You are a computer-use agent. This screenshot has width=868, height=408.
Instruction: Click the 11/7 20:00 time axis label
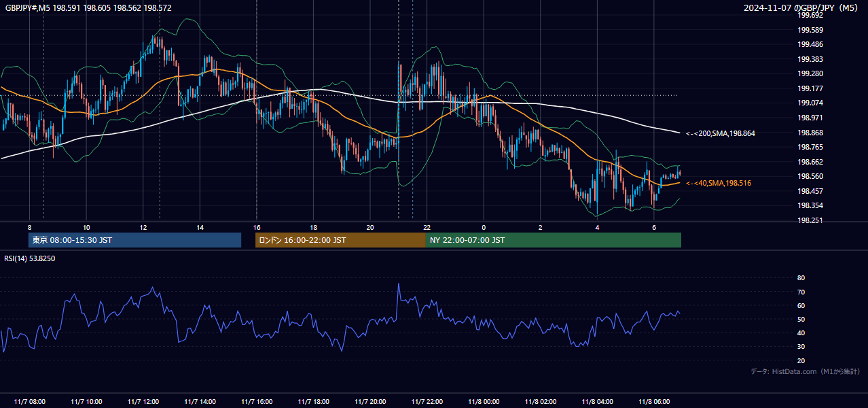[x=369, y=402]
